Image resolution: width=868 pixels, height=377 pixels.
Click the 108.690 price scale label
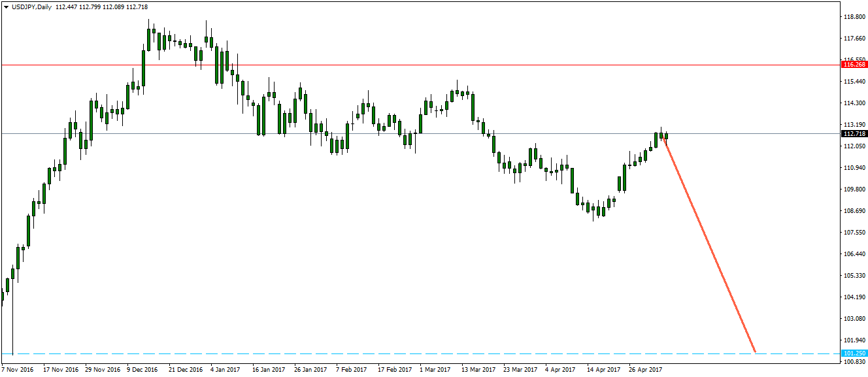point(854,211)
